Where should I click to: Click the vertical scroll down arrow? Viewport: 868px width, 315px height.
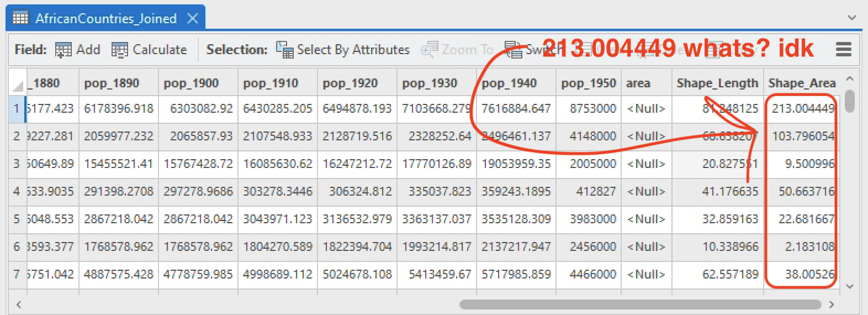pyautogui.click(x=850, y=286)
